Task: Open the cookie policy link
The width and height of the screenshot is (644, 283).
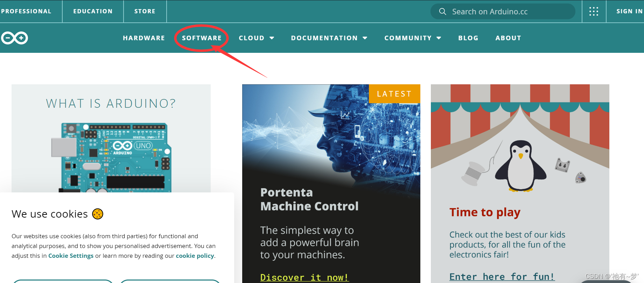Action: pyautogui.click(x=195, y=256)
